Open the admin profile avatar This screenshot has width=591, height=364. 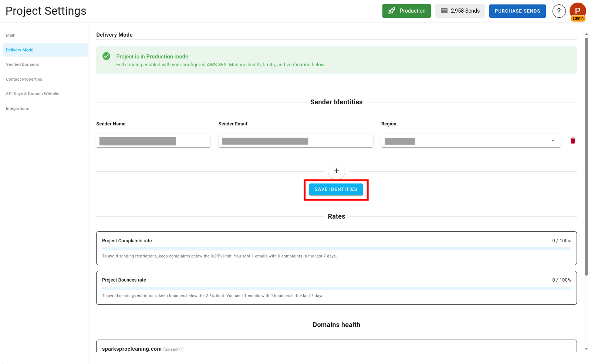[x=578, y=11]
